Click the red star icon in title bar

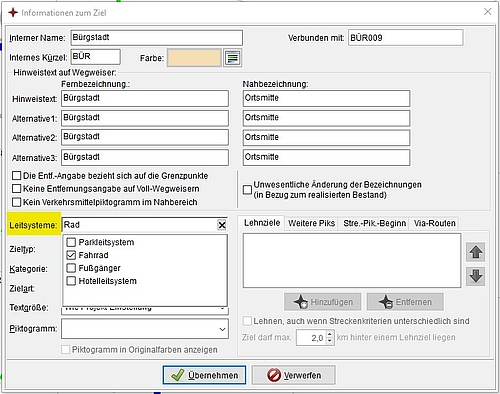click(x=13, y=12)
